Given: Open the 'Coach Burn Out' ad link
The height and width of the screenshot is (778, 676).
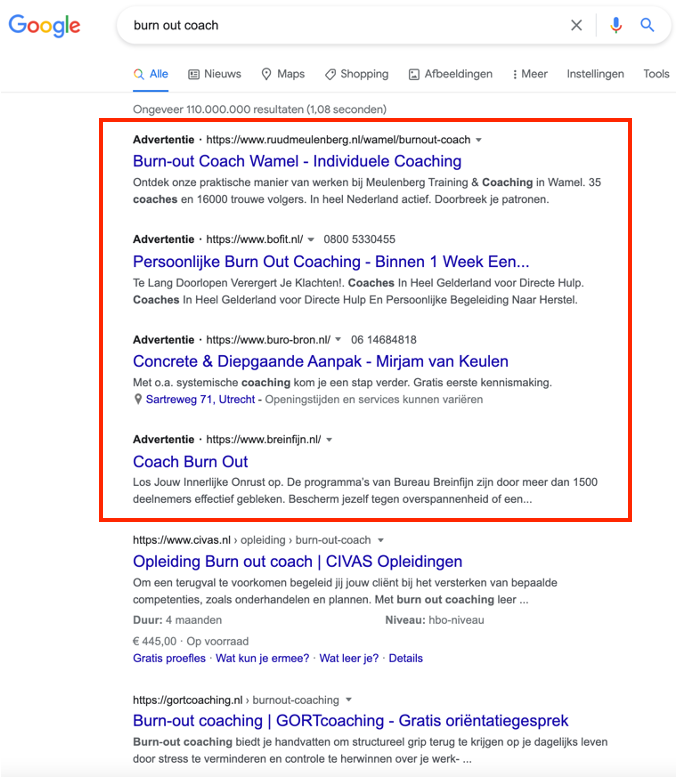Looking at the screenshot, I should pos(190,461).
